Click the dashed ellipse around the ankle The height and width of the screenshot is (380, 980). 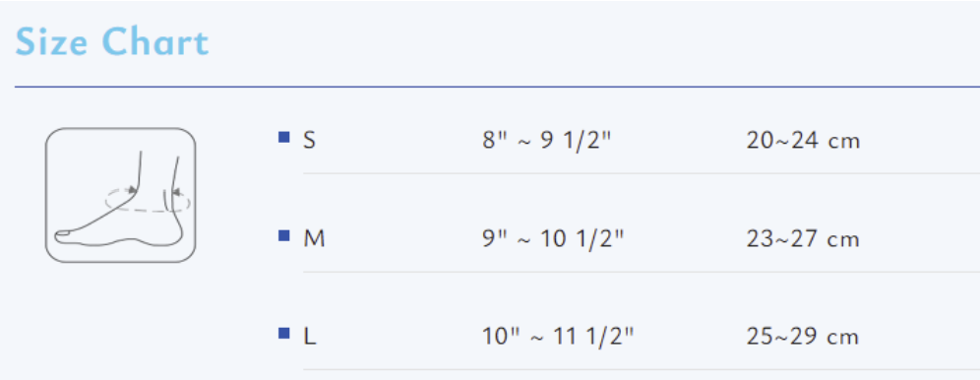click(x=148, y=200)
